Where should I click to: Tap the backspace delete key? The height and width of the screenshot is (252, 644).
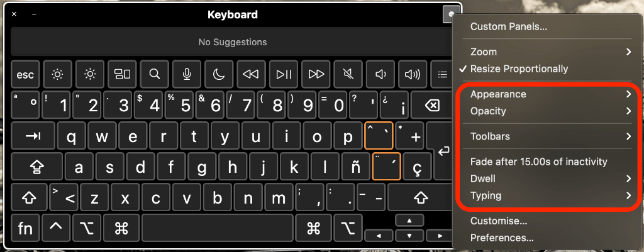click(431, 106)
